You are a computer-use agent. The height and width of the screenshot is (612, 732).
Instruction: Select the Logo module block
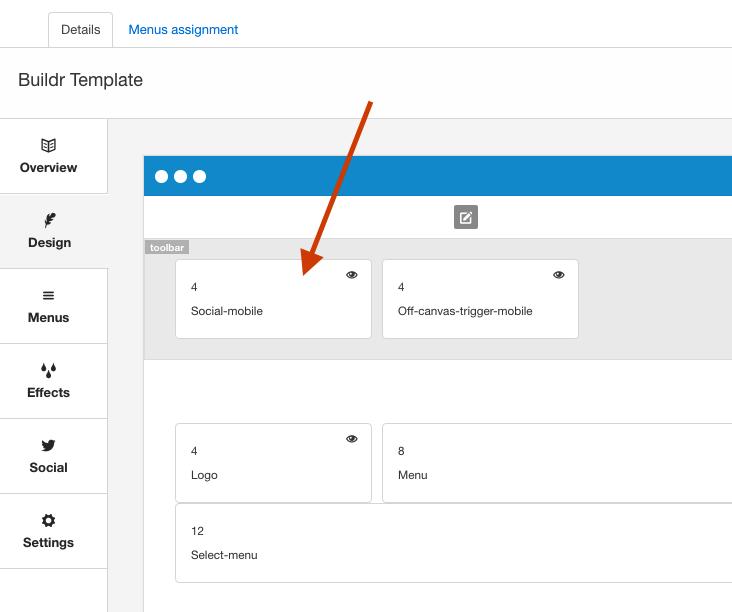pyautogui.click(x=274, y=463)
